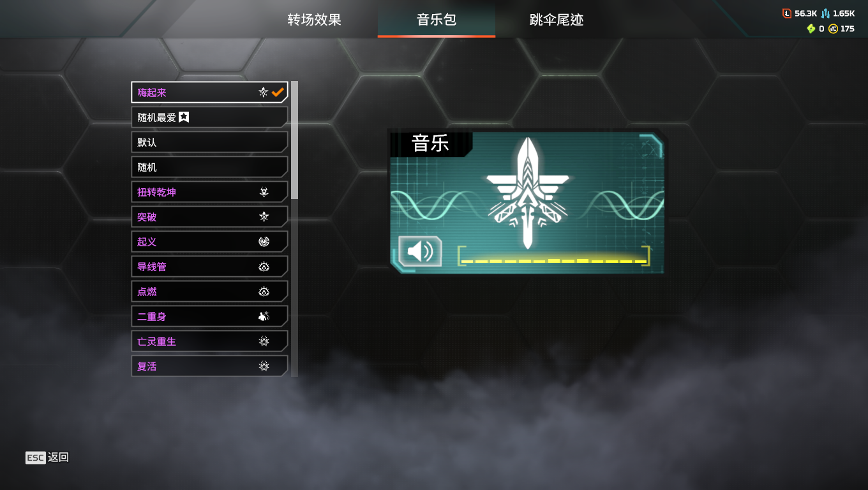
Task: Select the 亡灵重生 music pack
Action: [209, 341]
